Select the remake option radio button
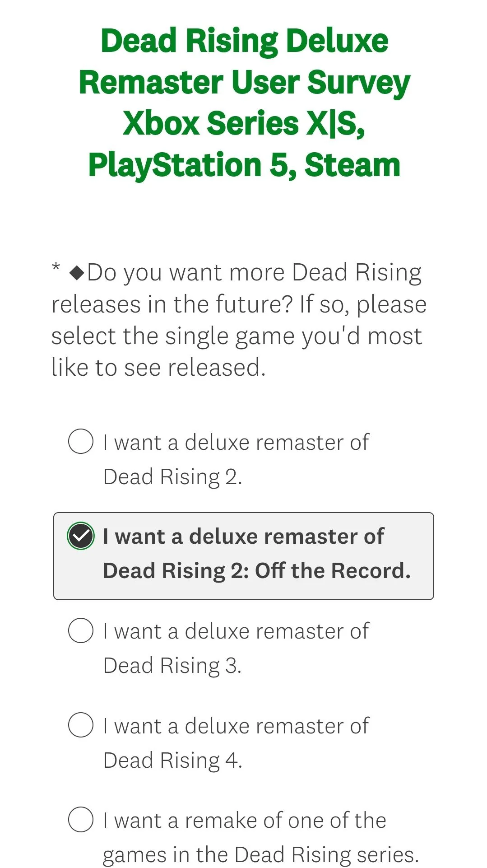Screen dimensions: 487x868 pyautogui.click(x=81, y=819)
